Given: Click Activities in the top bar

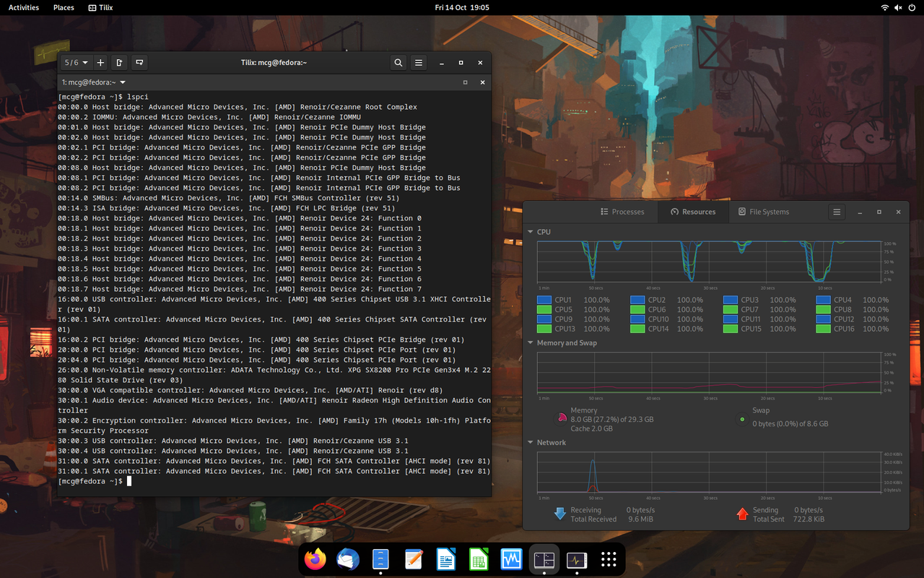Looking at the screenshot, I should point(23,7).
